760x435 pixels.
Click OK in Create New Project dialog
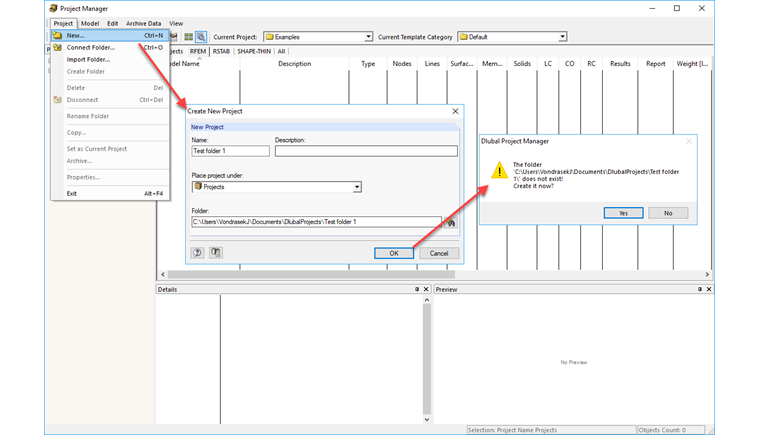coord(394,253)
